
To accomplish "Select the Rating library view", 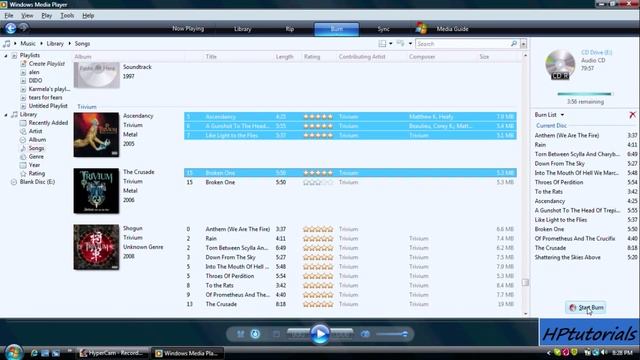I will point(37,173).
